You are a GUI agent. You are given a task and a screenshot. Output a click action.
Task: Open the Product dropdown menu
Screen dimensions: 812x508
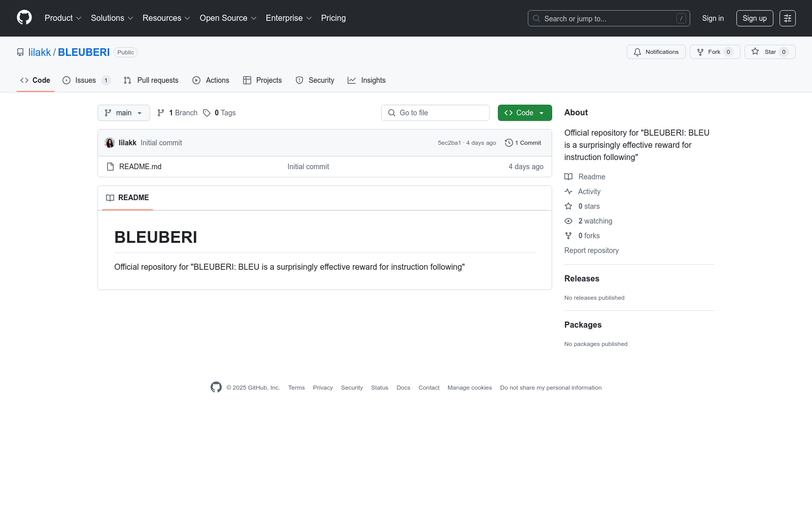pyautogui.click(x=63, y=18)
